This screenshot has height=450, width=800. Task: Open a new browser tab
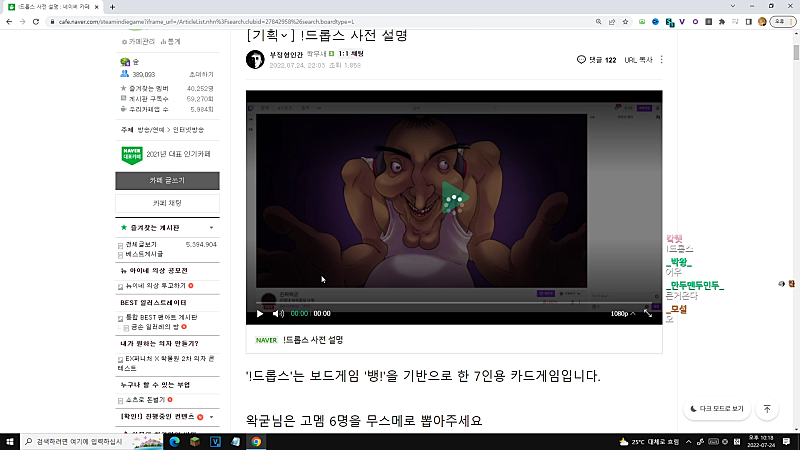pyautogui.click(x=112, y=7)
